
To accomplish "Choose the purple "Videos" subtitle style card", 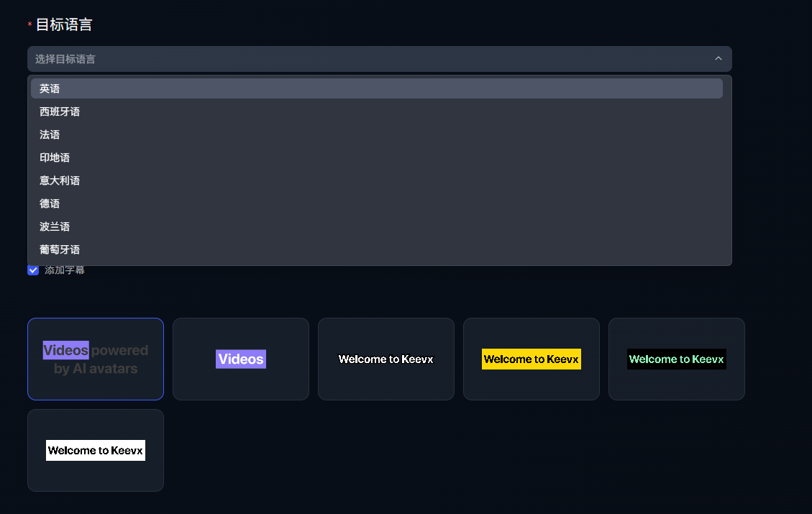I will (x=241, y=359).
